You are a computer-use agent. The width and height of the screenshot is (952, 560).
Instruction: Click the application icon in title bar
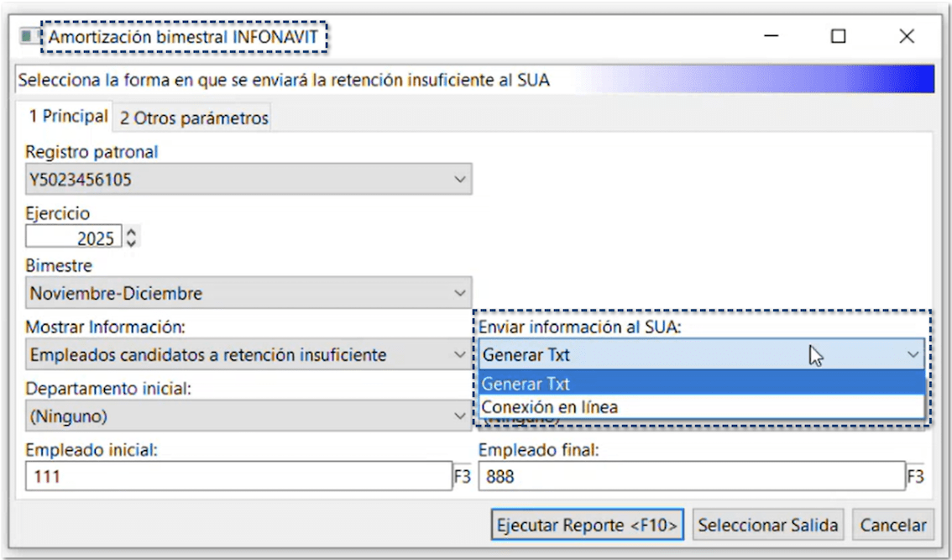(29, 37)
